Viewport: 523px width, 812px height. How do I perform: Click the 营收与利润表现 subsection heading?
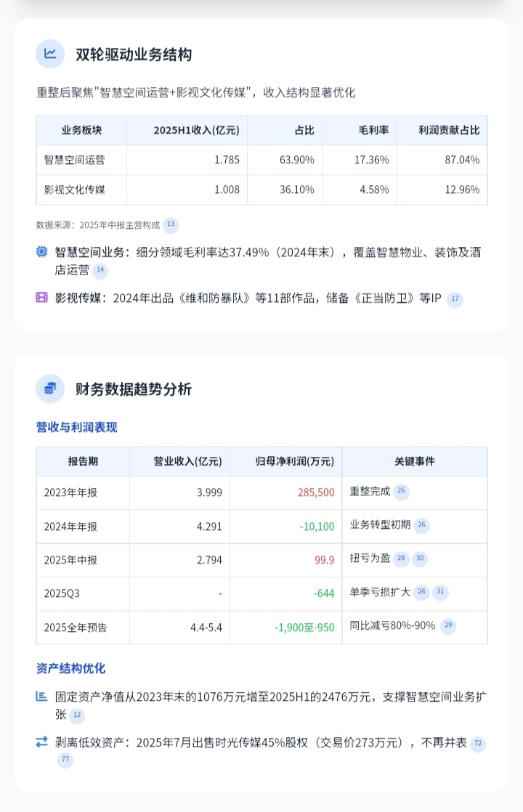(x=77, y=427)
